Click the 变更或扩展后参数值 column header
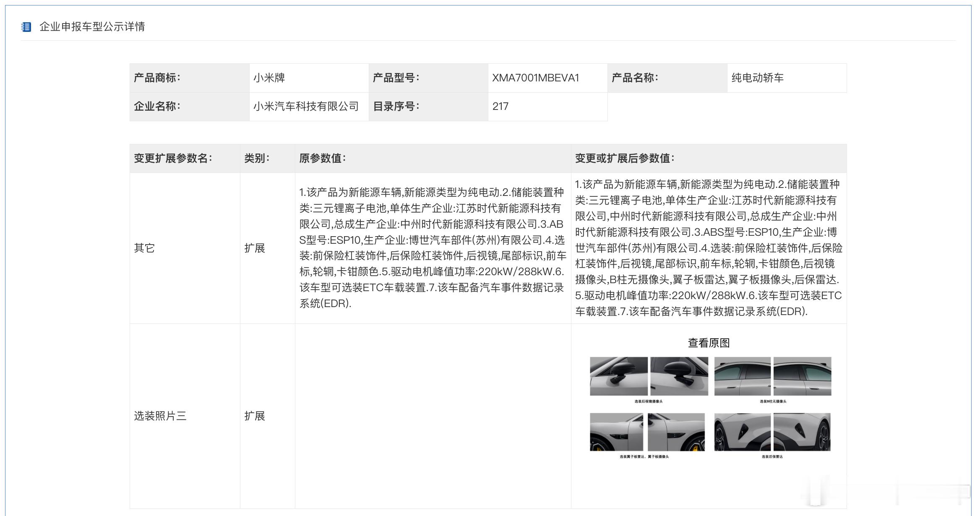The width and height of the screenshot is (980, 516). pyautogui.click(x=624, y=159)
